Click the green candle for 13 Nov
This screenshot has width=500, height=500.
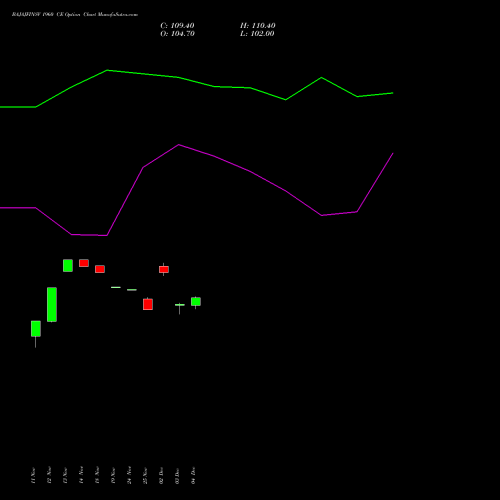click(68, 265)
